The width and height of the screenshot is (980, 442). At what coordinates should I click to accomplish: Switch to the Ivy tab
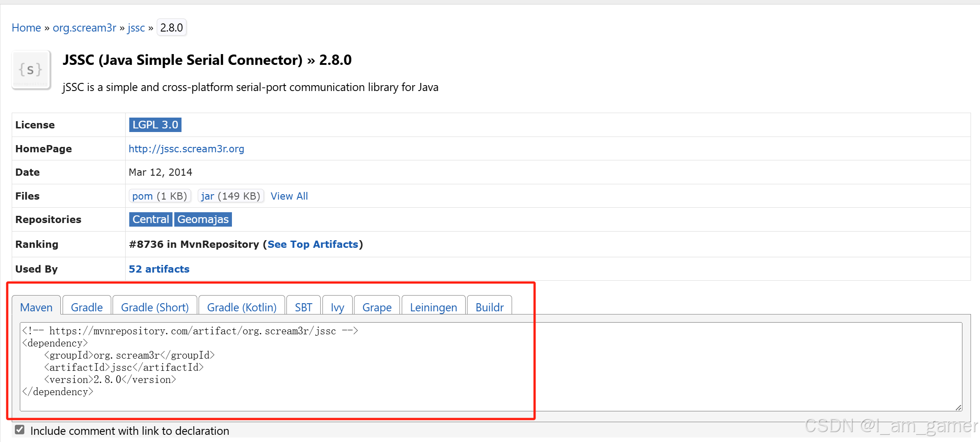pyautogui.click(x=337, y=306)
